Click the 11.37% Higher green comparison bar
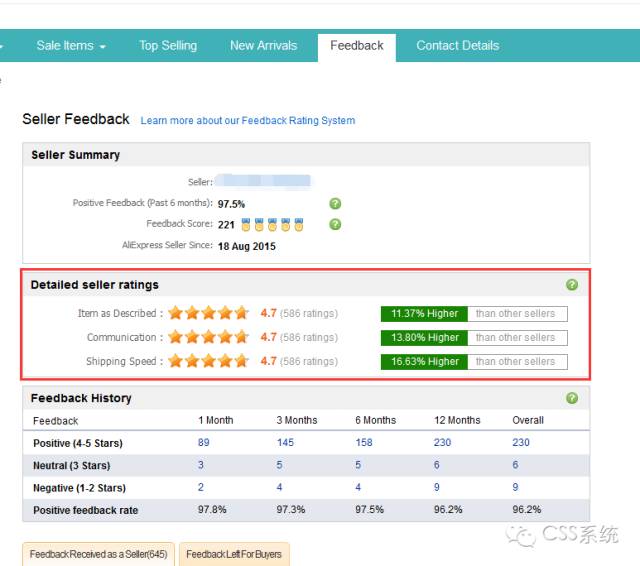This screenshot has width=640, height=566. click(425, 314)
